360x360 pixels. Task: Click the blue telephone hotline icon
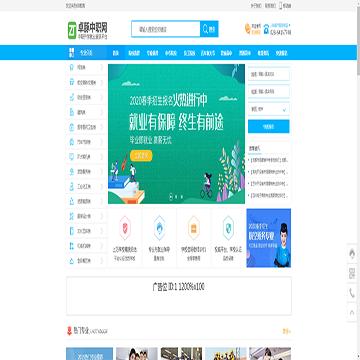click(266, 29)
